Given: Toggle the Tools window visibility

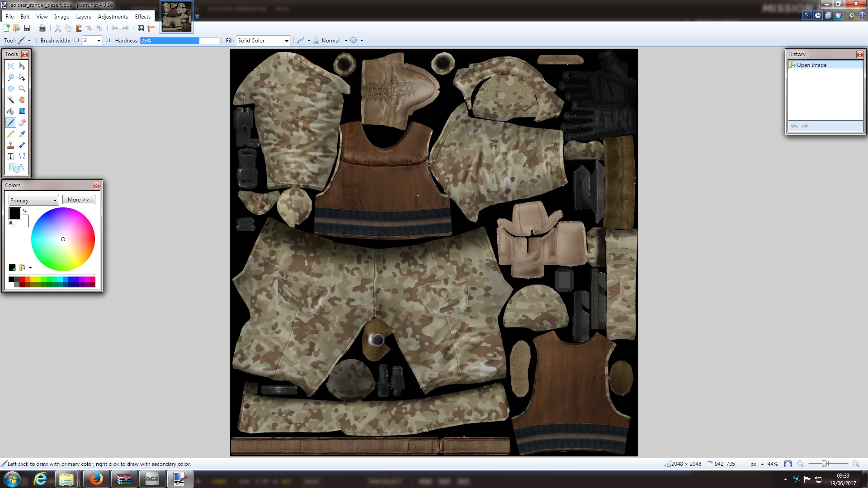Looking at the screenshot, I should click(x=807, y=15).
